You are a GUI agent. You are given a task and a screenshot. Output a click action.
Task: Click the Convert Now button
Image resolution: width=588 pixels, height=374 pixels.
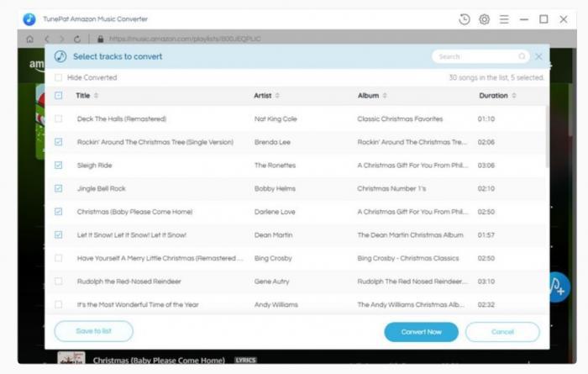pyautogui.click(x=421, y=332)
